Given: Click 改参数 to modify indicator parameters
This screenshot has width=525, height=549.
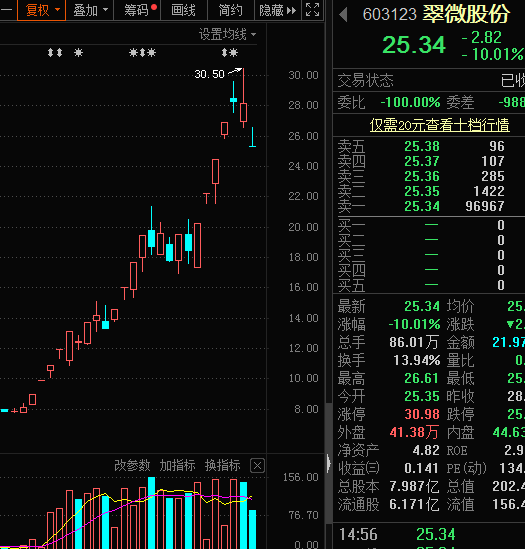Looking at the screenshot, I should [x=132, y=466].
